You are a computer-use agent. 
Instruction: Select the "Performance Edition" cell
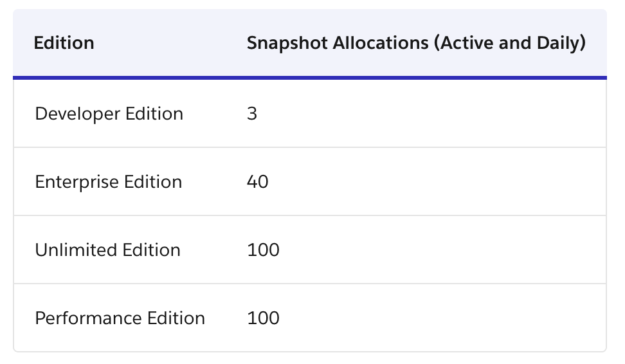120,318
